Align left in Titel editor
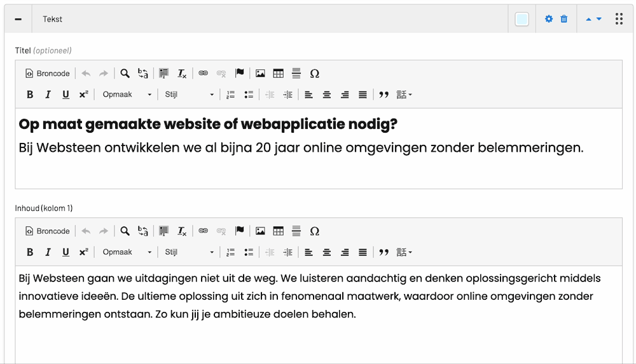The image size is (636, 364). 308,95
